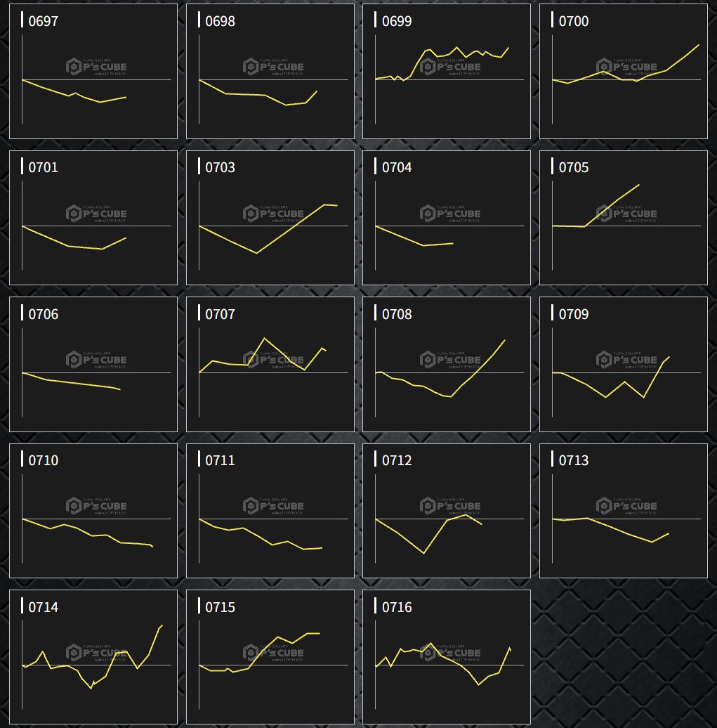Open the declining 0711 graph card

click(270, 511)
